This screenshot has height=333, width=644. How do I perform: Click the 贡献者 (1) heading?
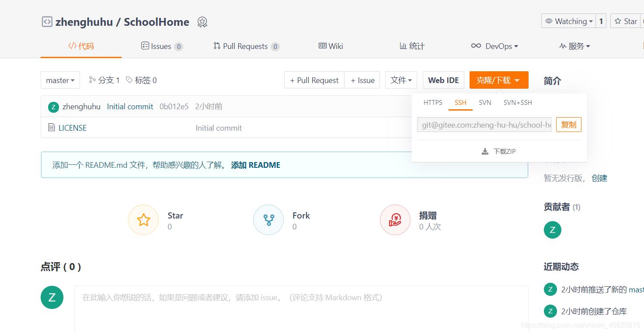pyautogui.click(x=562, y=207)
